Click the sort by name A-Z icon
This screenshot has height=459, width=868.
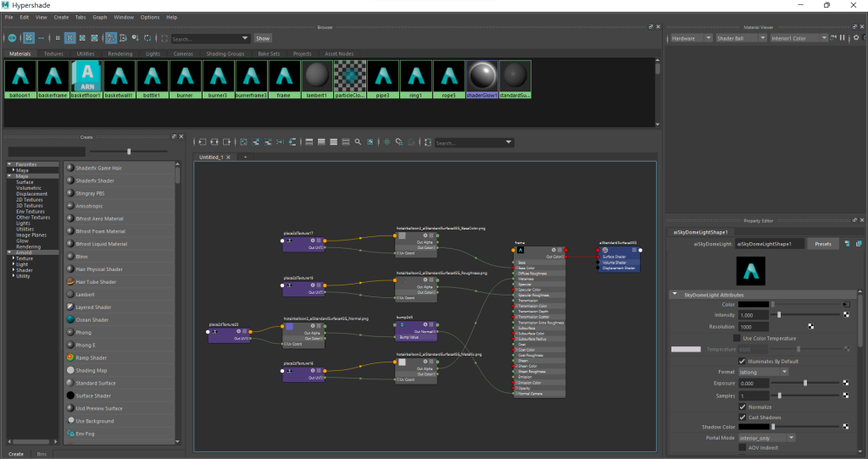(111, 38)
